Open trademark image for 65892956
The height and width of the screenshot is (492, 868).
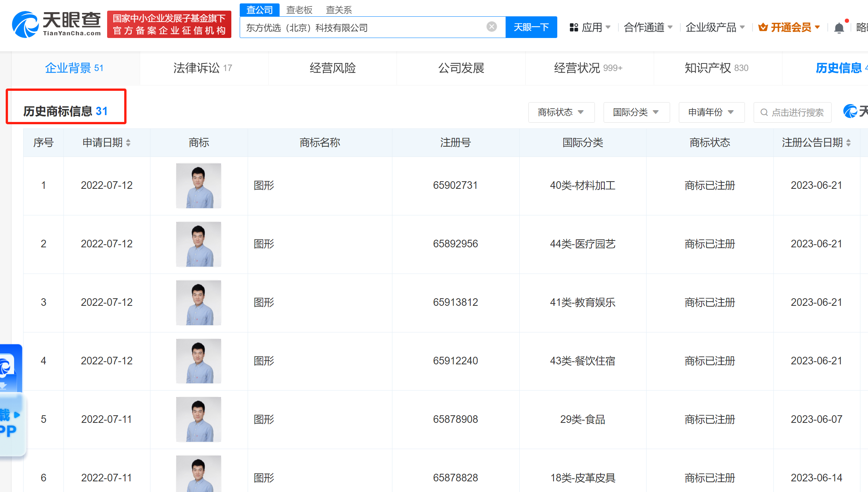coord(198,244)
